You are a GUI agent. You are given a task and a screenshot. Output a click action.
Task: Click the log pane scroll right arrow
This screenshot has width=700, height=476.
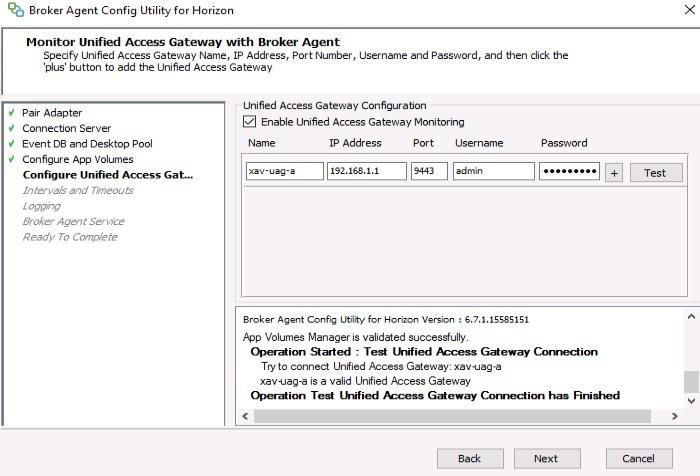click(674, 416)
